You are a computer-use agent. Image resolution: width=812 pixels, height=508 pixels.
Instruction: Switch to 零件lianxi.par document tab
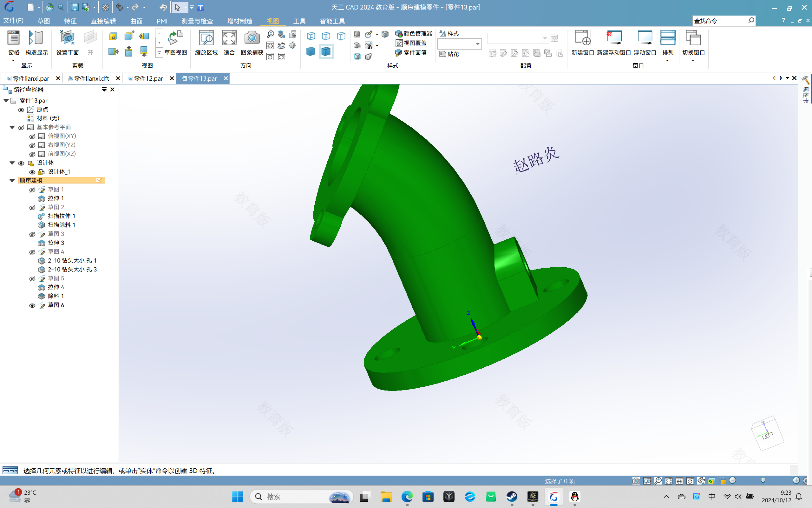click(31, 78)
